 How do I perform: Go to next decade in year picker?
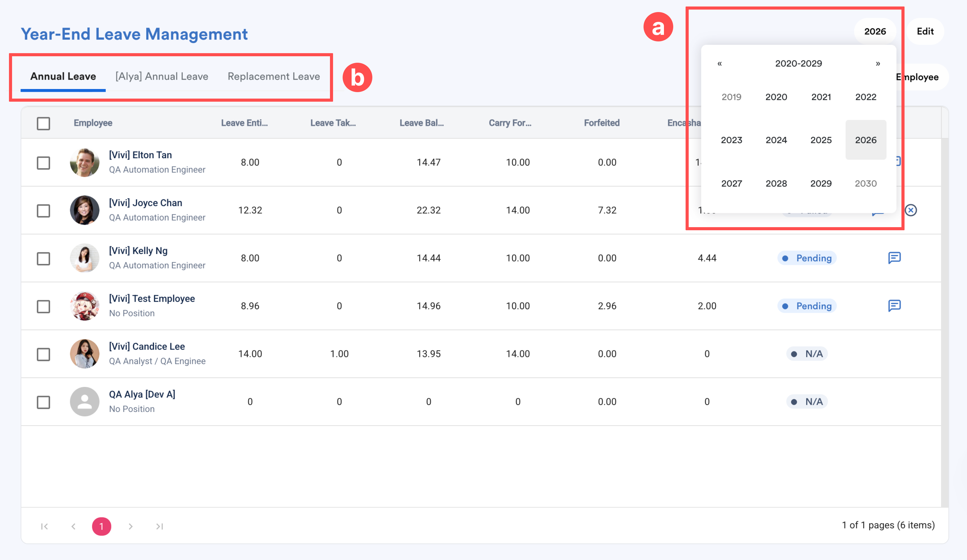(x=878, y=64)
